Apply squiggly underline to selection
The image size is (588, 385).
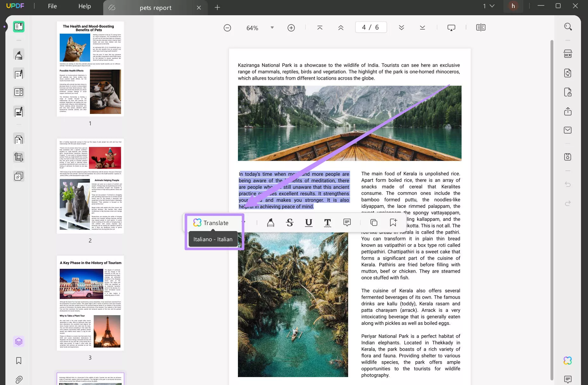tap(328, 223)
